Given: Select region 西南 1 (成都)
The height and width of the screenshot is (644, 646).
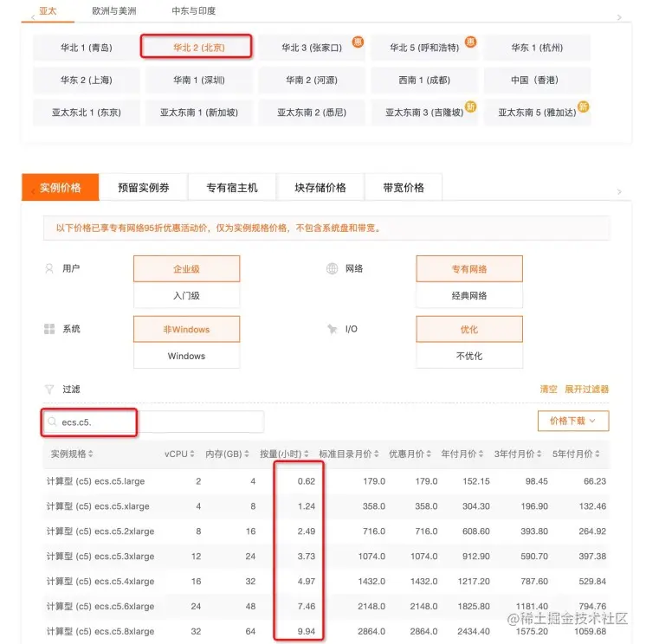Looking at the screenshot, I should 424,80.
